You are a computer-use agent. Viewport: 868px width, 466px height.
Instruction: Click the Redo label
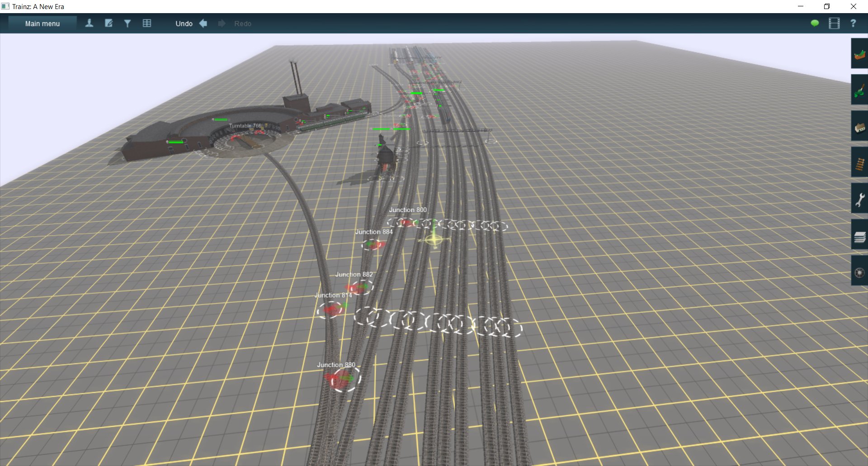click(243, 24)
